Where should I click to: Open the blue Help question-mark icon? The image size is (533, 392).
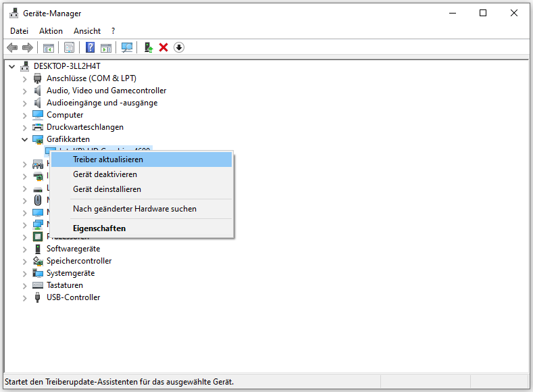coord(90,47)
